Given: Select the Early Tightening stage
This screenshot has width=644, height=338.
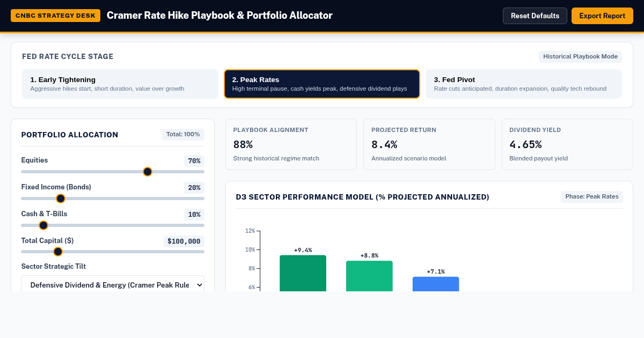Looking at the screenshot, I should point(120,84).
